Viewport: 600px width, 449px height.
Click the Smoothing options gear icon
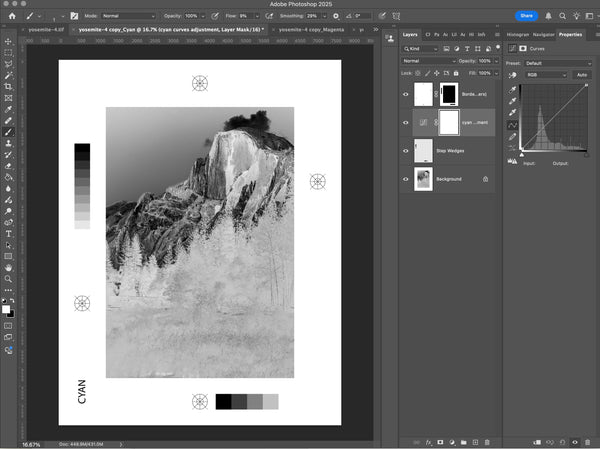[336, 16]
